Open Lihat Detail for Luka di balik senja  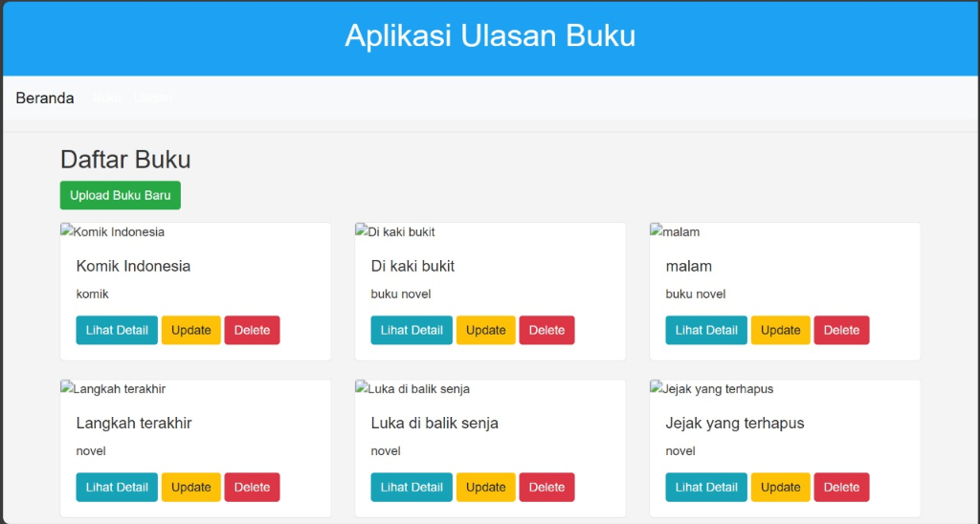point(412,487)
